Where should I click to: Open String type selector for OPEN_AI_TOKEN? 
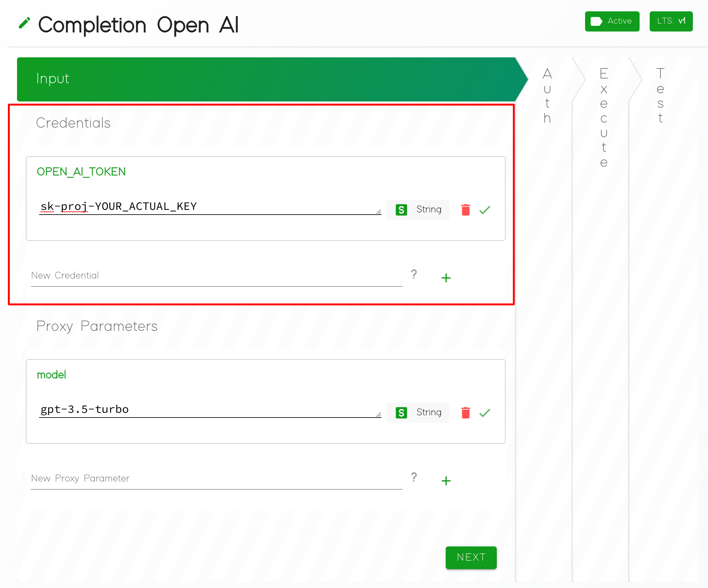click(418, 210)
